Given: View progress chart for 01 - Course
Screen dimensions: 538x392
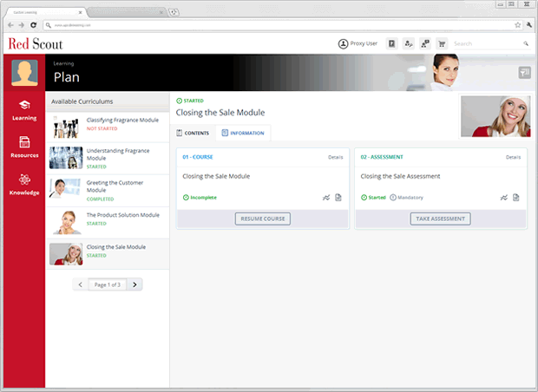Looking at the screenshot, I should 326,198.
